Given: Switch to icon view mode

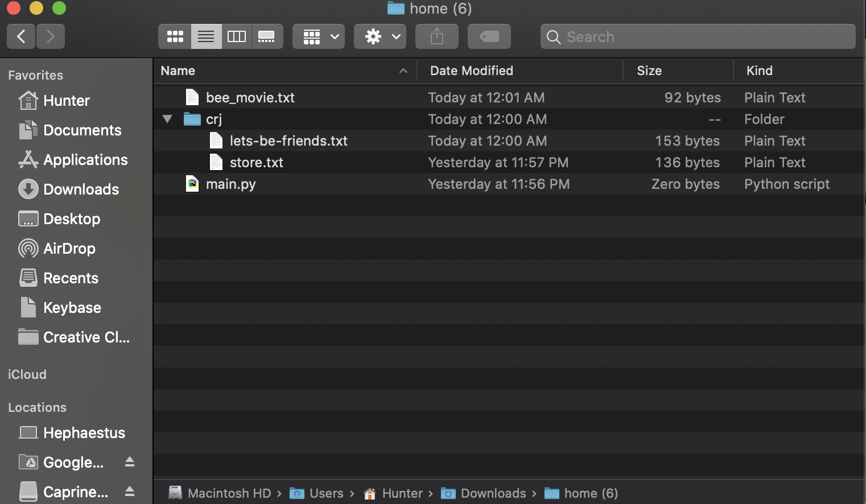Looking at the screenshot, I should click(x=175, y=37).
